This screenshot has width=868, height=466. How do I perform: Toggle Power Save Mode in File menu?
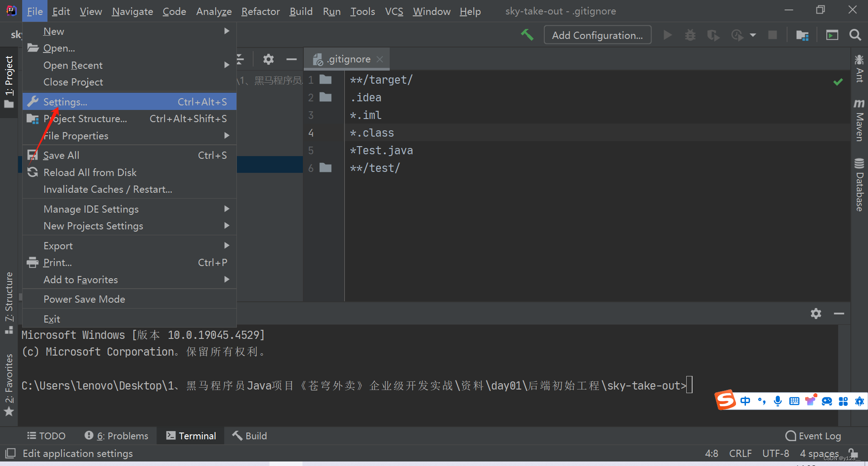pos(84,299)
